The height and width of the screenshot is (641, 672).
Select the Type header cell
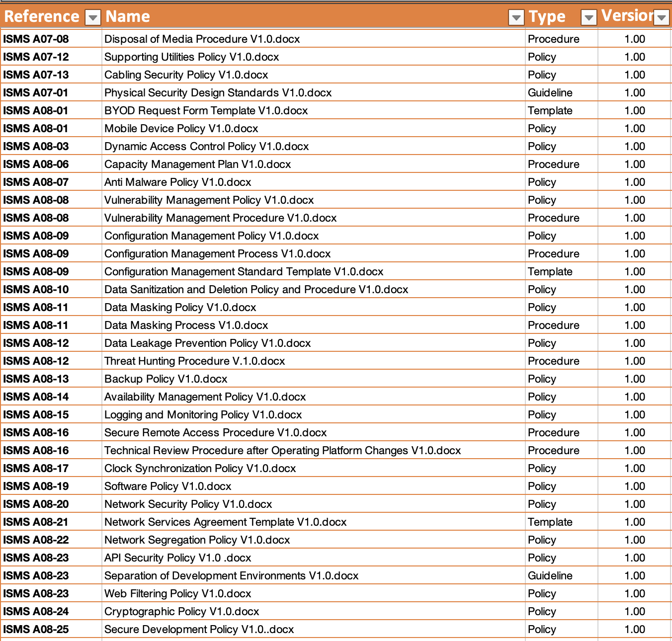coord(562,16)
